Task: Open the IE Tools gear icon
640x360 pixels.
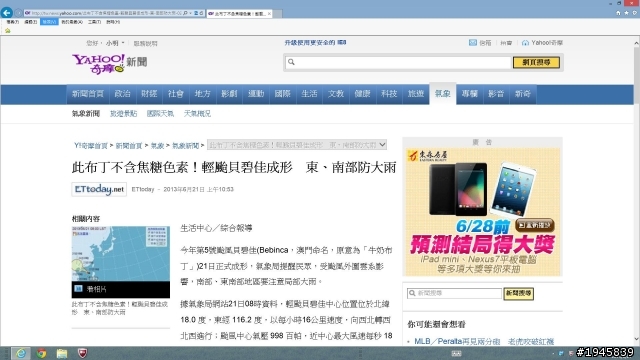Action: [x=635, y=13]
